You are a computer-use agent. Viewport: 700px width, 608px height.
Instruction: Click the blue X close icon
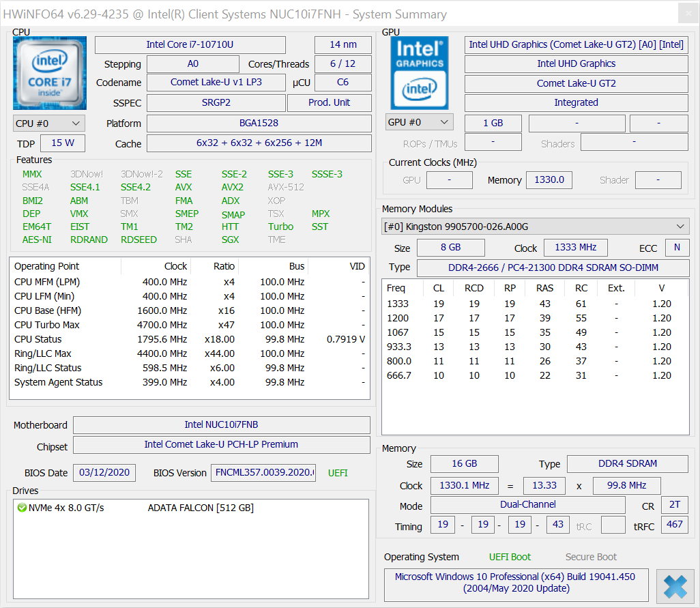coord(675,587)
